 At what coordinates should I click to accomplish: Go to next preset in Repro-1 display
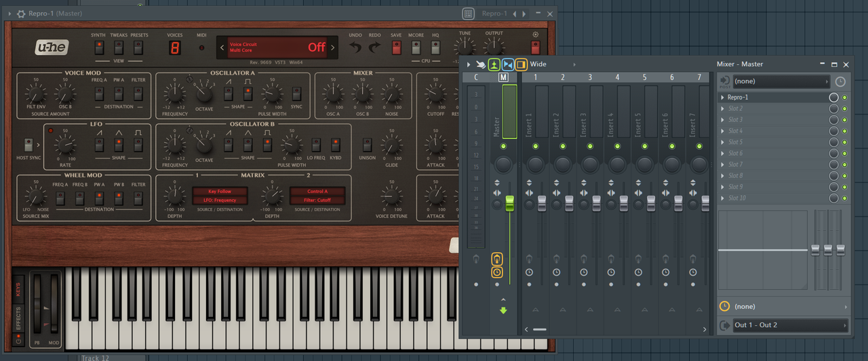[x=332, y=47]
